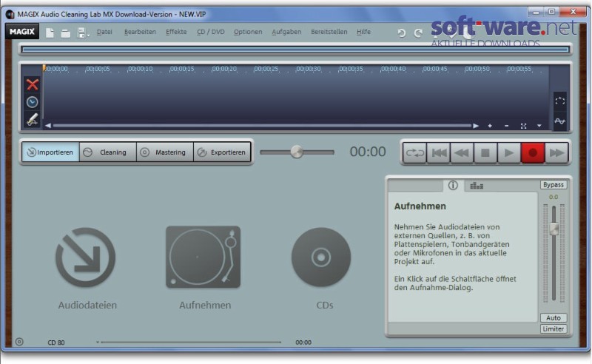Toggle the Limiter button
592x364 pixels.
[553, 329]
